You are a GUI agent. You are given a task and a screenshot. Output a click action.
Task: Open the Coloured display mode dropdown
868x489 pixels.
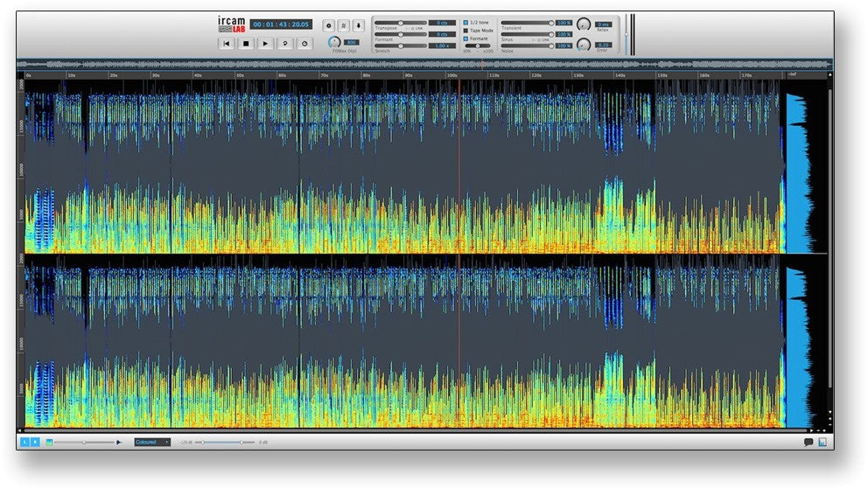click(152, 442)
